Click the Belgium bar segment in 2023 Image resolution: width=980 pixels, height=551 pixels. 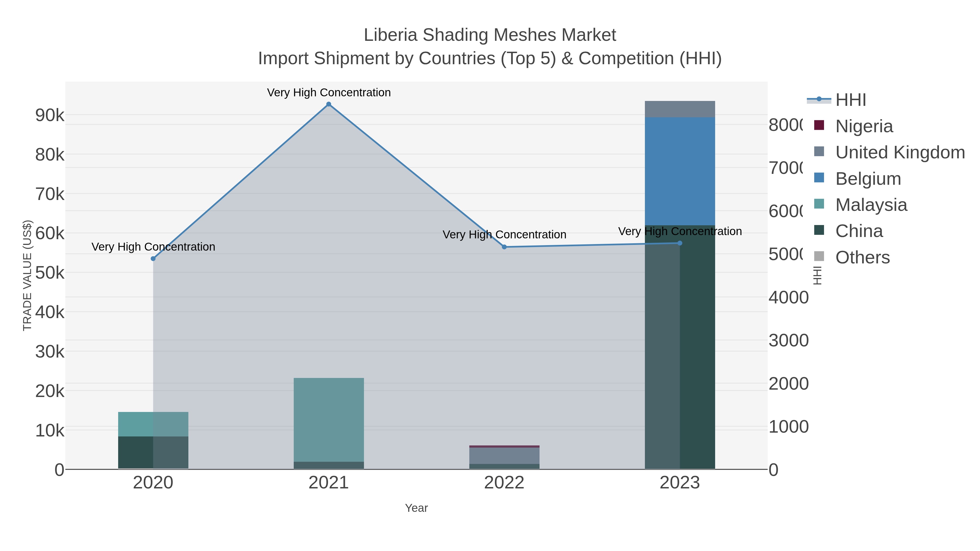(x=680, y=171)
